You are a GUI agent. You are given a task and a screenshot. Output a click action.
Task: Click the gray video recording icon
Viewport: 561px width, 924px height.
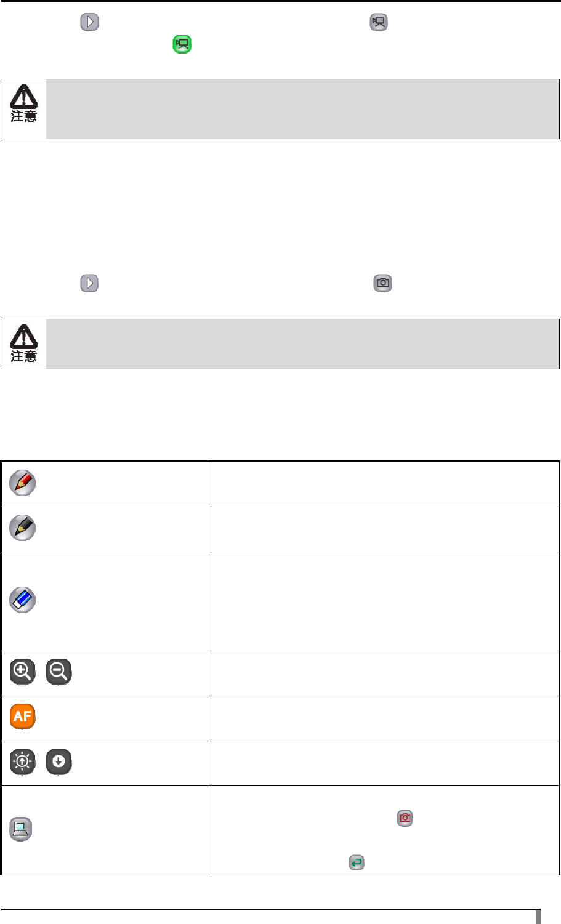(379, 23)
